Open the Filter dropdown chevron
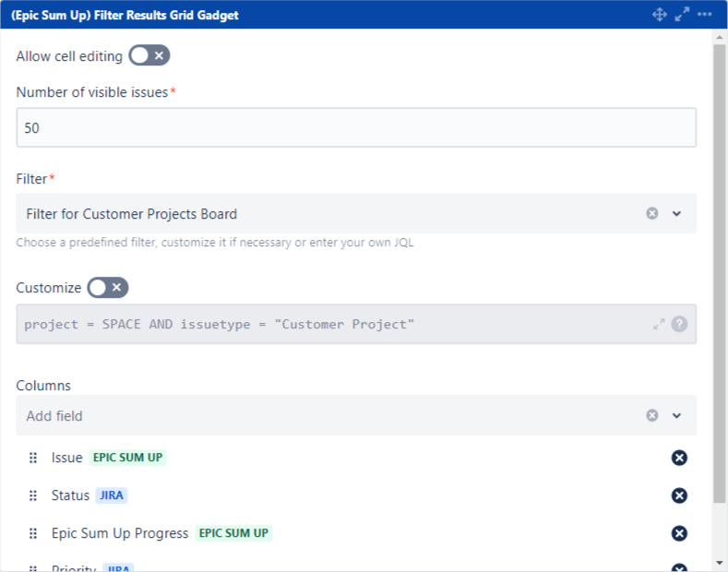The height and width of the screenshot is (572, 728). pyautogui.click(x=676, y=213)
